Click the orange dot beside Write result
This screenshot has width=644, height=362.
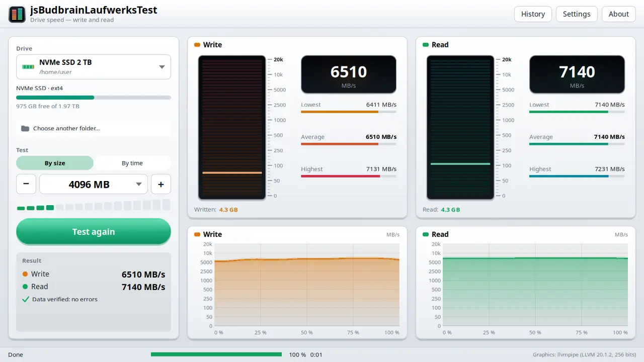tap(25, 274)
